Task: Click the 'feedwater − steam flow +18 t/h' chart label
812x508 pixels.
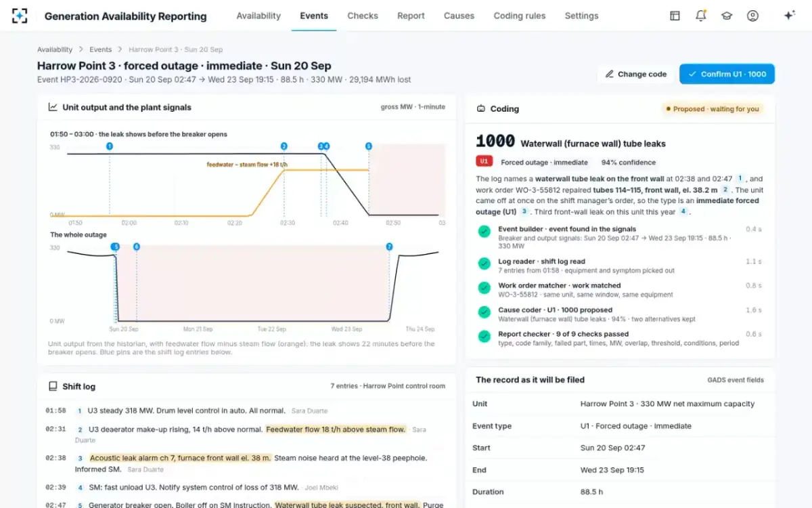Action: (x=247, y=165)
